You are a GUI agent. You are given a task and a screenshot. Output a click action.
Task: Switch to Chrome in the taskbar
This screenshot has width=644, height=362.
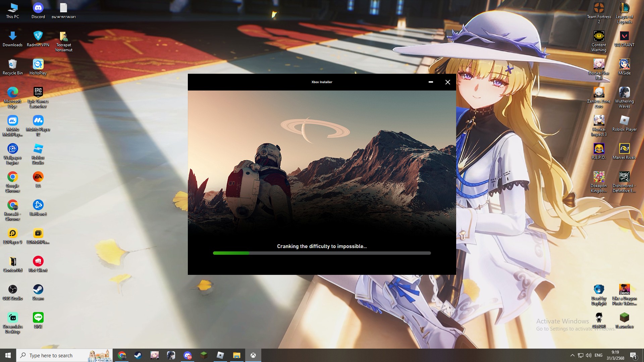(122, 355)
